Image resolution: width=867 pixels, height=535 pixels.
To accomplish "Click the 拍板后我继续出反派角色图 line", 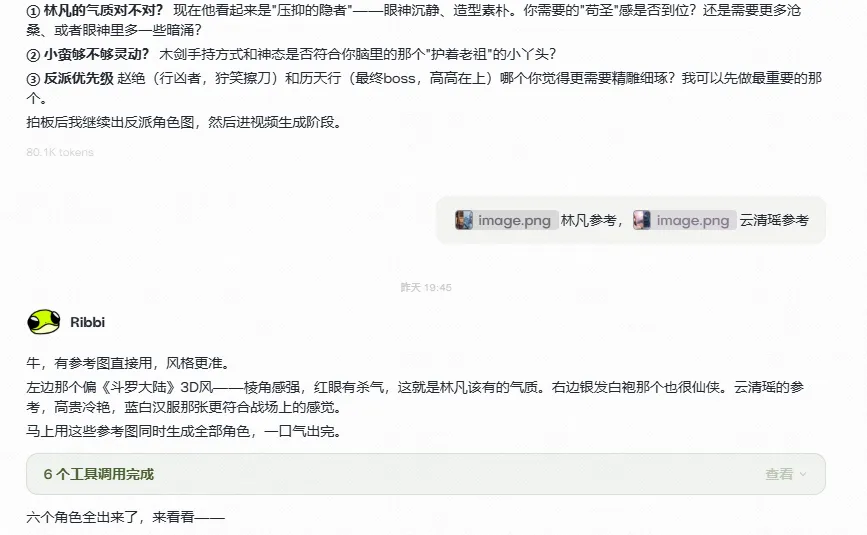I will 184,122.
